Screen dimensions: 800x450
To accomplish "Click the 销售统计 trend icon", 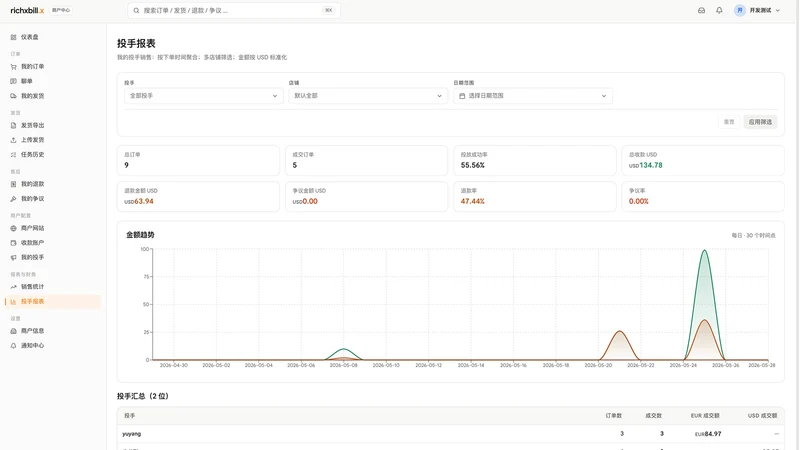I will point(13,287).
